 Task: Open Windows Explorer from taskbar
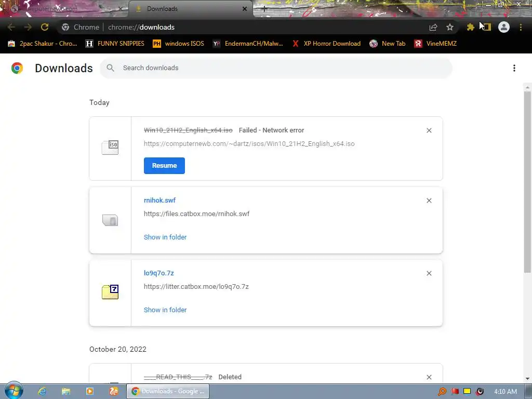66,391
